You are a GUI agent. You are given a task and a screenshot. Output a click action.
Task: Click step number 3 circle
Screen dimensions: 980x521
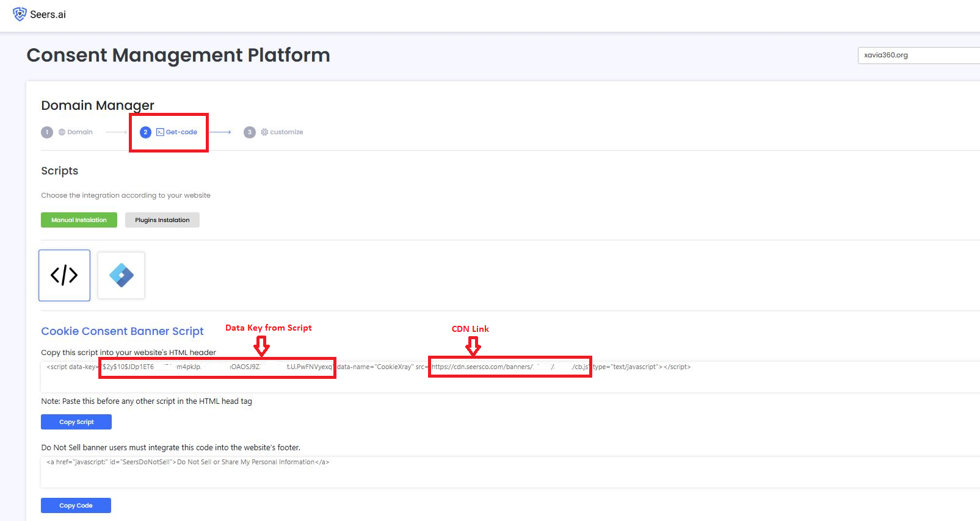tap(249, 132)
